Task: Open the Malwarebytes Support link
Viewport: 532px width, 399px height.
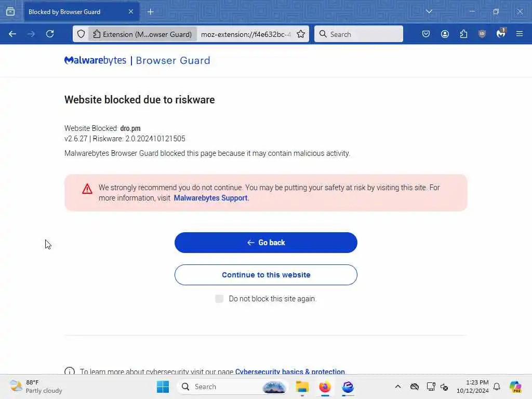Action: coord(211,198)
